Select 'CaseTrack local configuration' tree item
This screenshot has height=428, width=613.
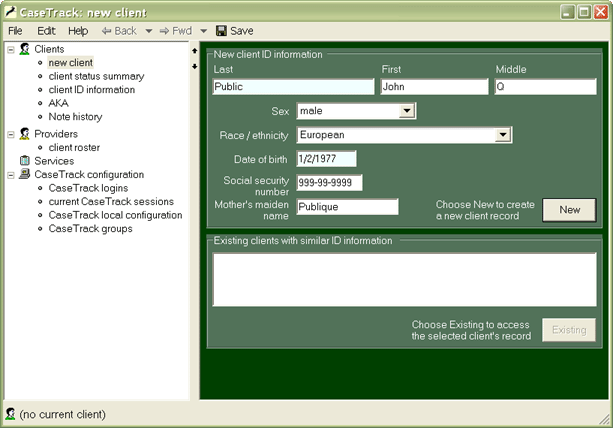point(115,215)
